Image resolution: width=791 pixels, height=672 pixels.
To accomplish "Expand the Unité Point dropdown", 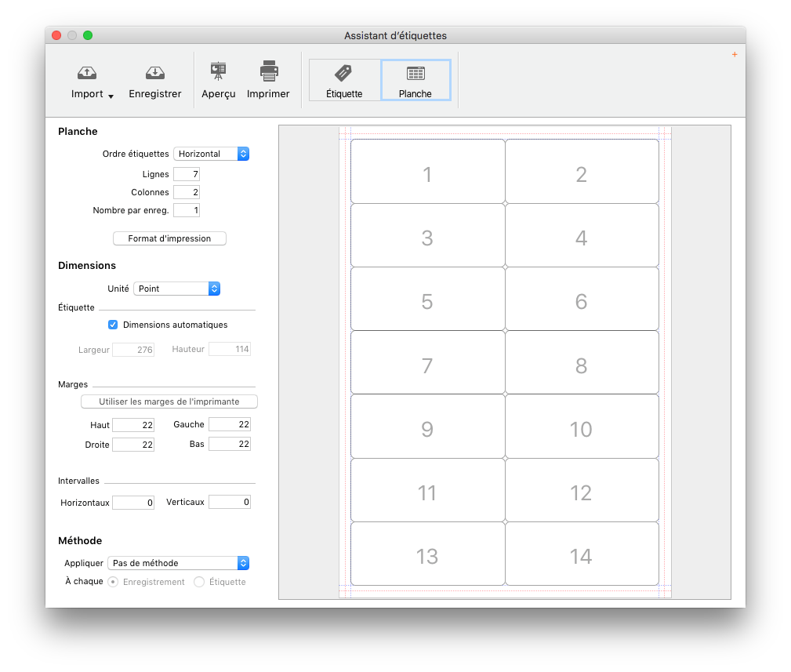I will 176,289.
